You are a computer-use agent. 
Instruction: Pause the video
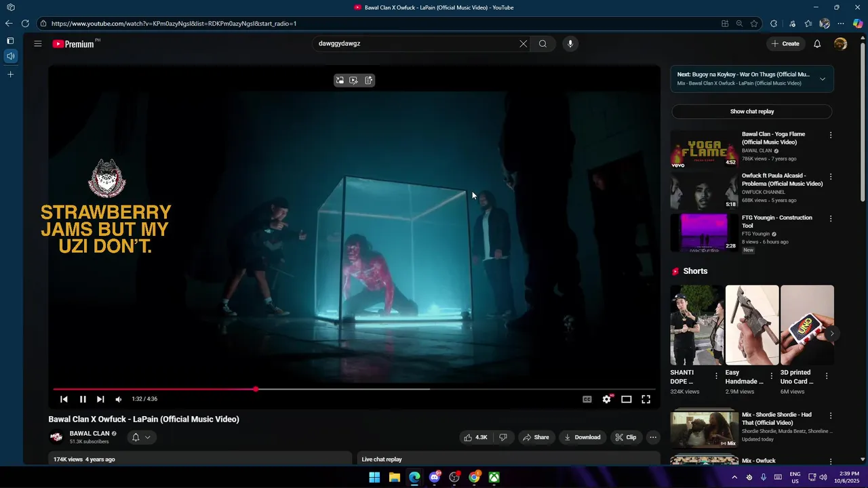click(83, 399)
